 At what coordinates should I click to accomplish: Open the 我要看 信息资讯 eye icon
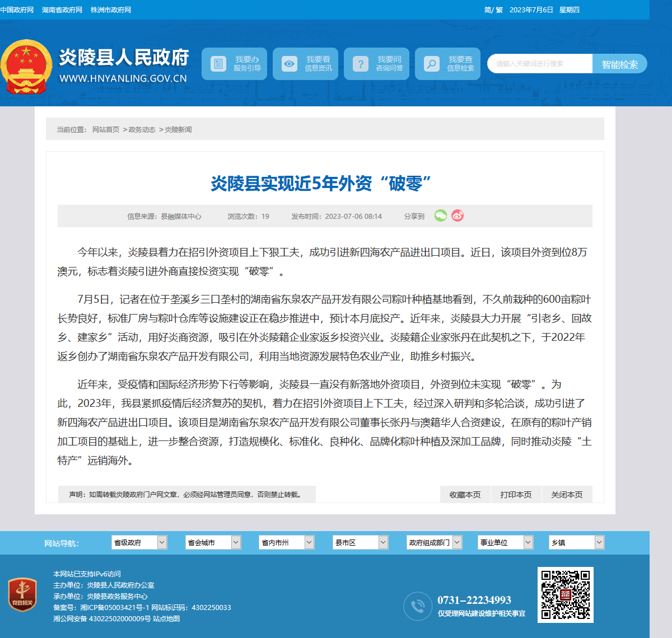point(289,64)
